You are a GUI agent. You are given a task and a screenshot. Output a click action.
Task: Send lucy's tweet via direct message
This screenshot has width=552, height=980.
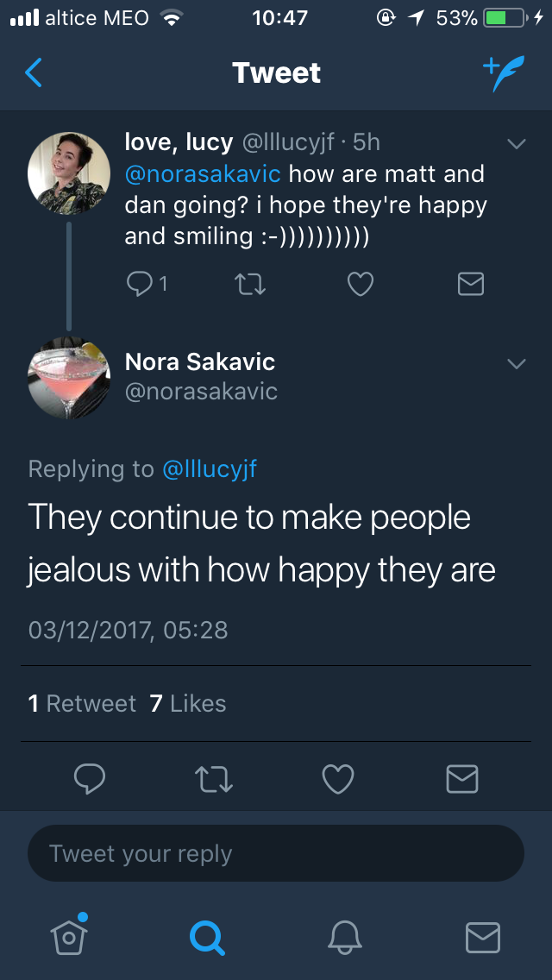(x=470, y=283)
